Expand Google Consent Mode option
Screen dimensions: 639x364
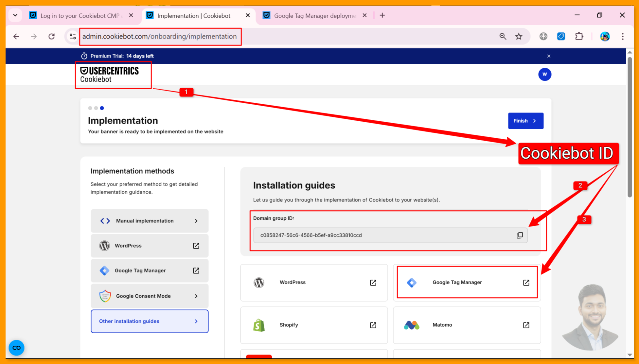pos(150,296)
